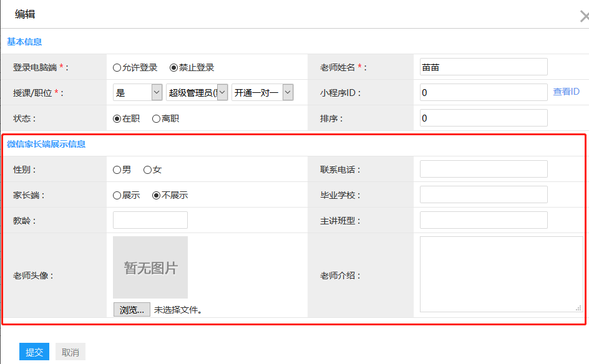Close the 编辑 dialog with X

point(583,16)
